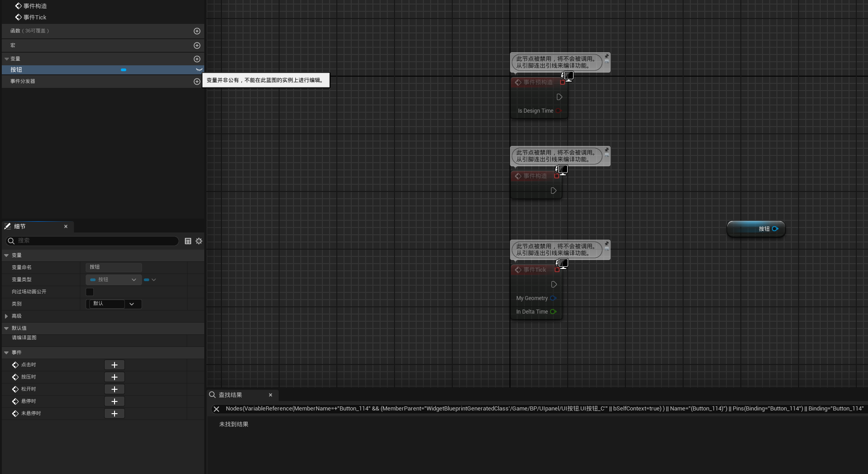This screenshot has width=868, height=474.
Task: Edit the 类别 text field showing 默认
Action: 106,304
